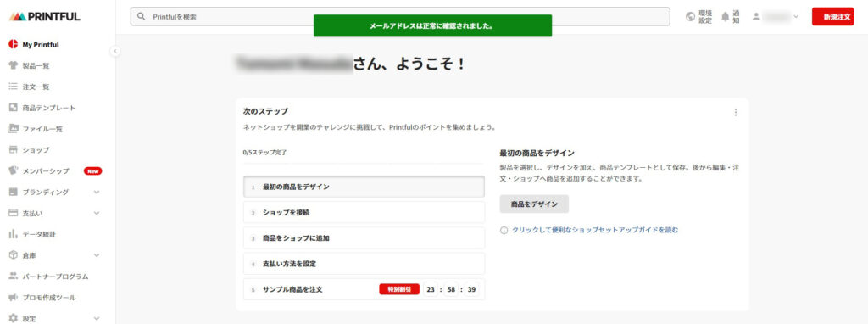868x324 pixels.
Task: Open the account dropdown arrow
Action: point(796,17)
